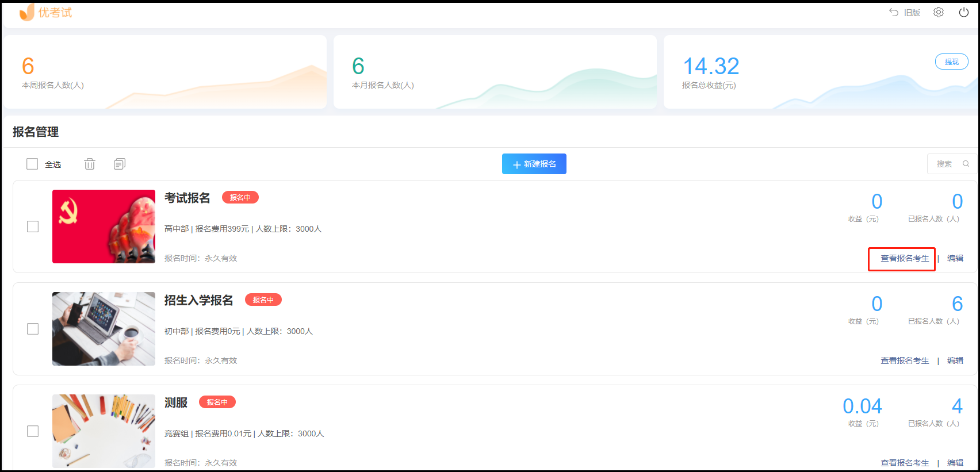View 查看报名考生 for 测服
The width and height of the screenshot is (980, 472).
pos(905,463)
